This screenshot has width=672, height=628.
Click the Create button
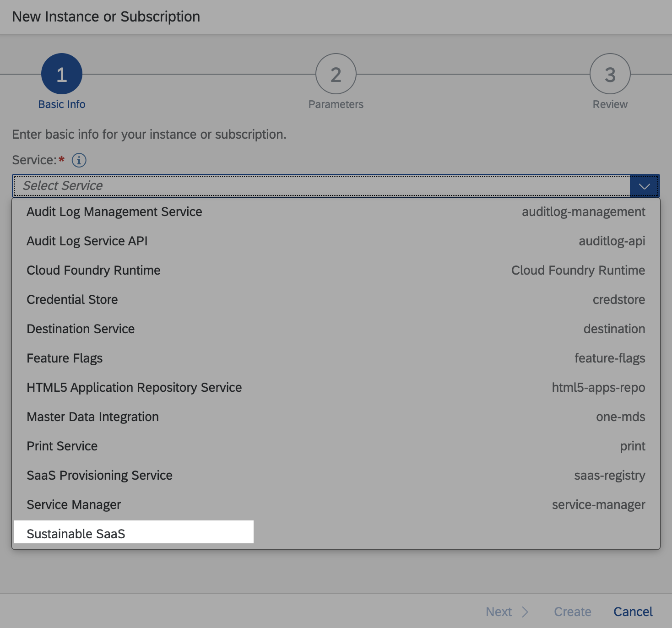(573, 612)
